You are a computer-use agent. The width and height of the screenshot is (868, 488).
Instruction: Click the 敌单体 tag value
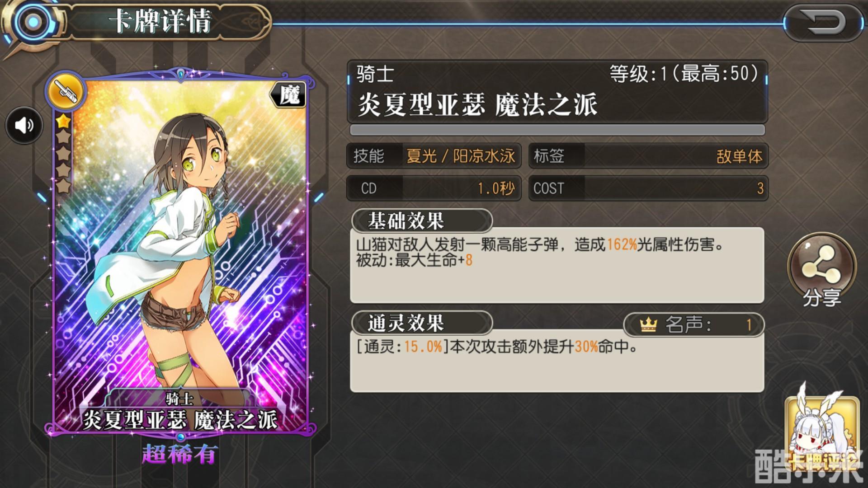point(739,156)
